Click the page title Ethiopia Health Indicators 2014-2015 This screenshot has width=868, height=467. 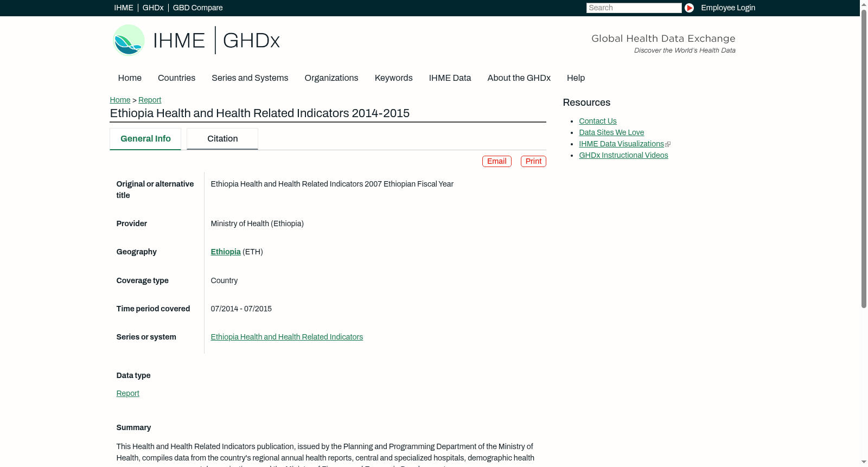point(259,113)
